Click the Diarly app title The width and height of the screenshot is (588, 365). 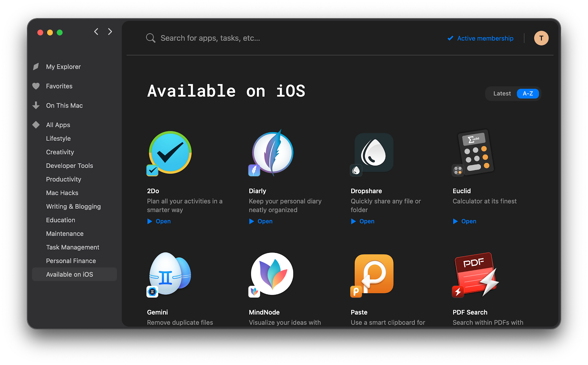point(257,191)
